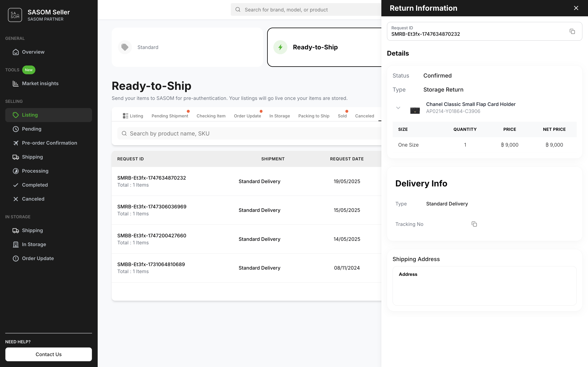Copy the Request ID using copy icon
This screenshot has height=367, width=588.
tap(572, 31)
